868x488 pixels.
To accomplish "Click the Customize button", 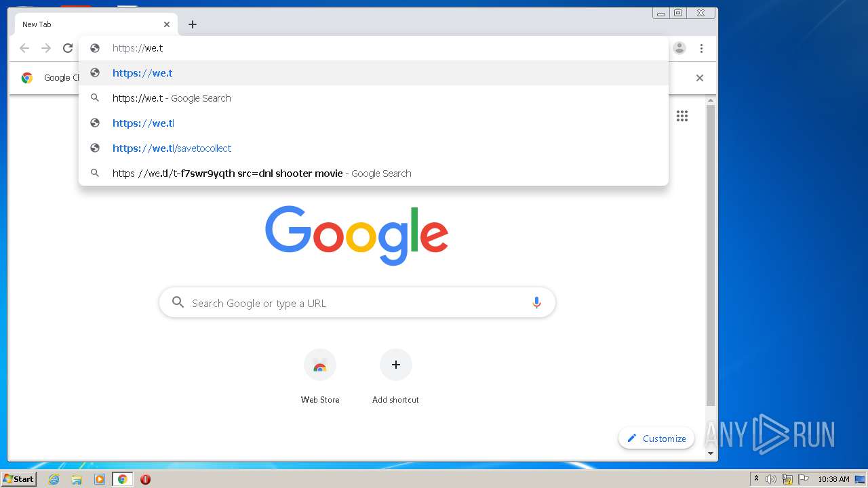I will coord(656,439).
